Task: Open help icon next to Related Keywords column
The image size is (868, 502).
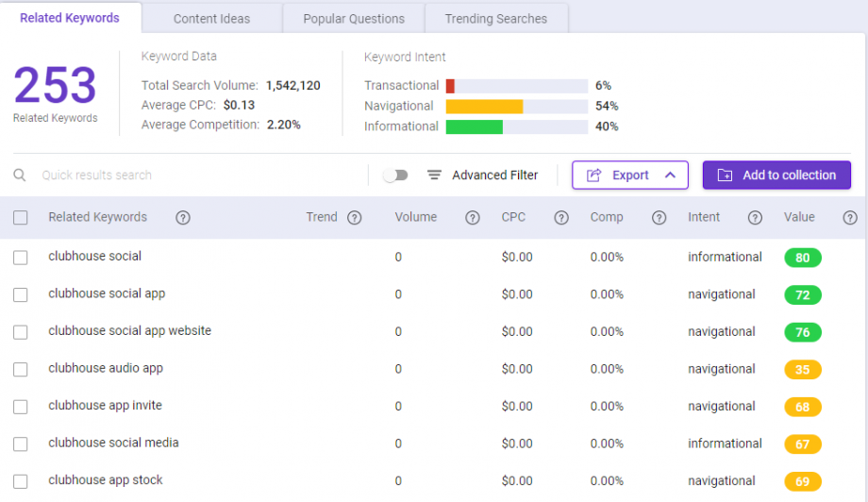Action: (x=183, y=218)
